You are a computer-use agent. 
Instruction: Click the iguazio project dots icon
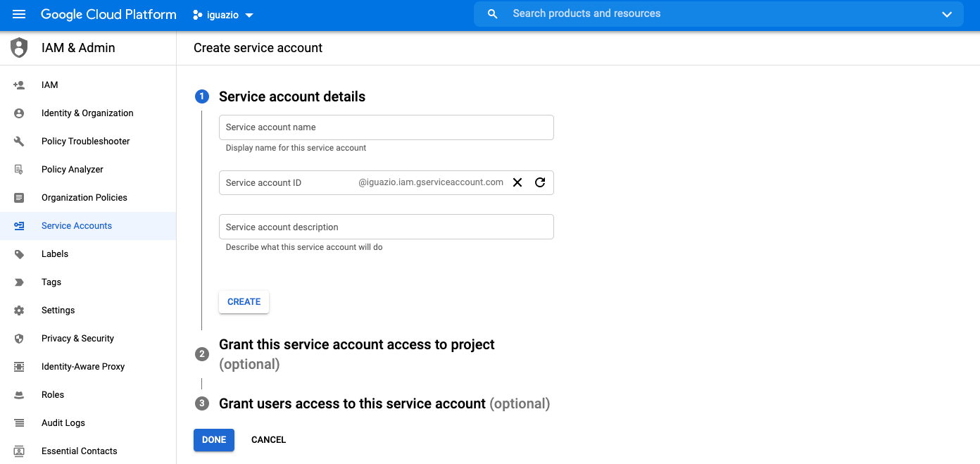click(198, 15)
